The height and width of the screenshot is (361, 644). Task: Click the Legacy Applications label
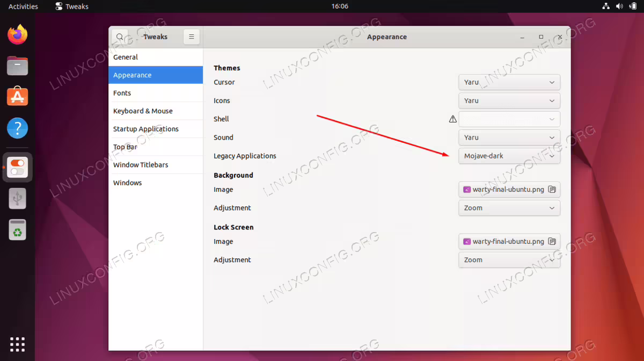point(245,156)
